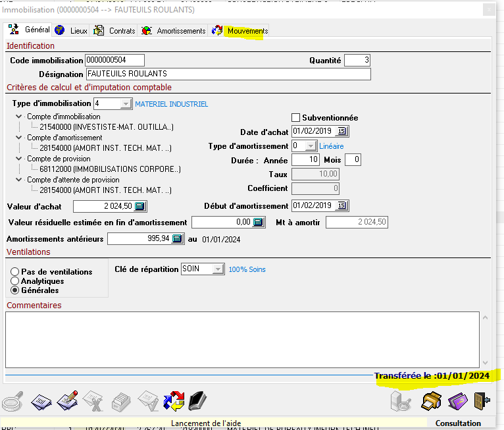Open calculator next to Valeur d'achat
Viewport: 504px width, 430px height.
(139, 207)
